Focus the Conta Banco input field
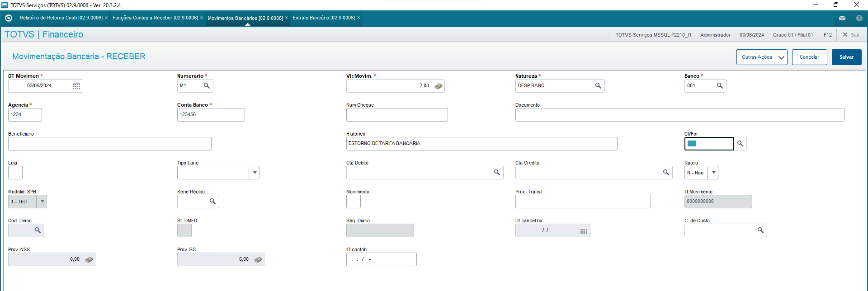 pyautogui.click(x=211, y=115)
